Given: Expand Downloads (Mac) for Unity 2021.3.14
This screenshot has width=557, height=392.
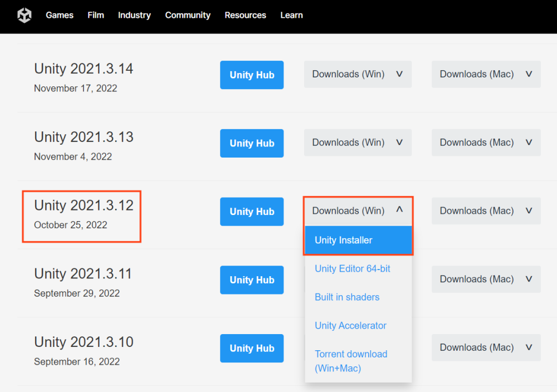Looking at the screenshot, I should point(486,74).
